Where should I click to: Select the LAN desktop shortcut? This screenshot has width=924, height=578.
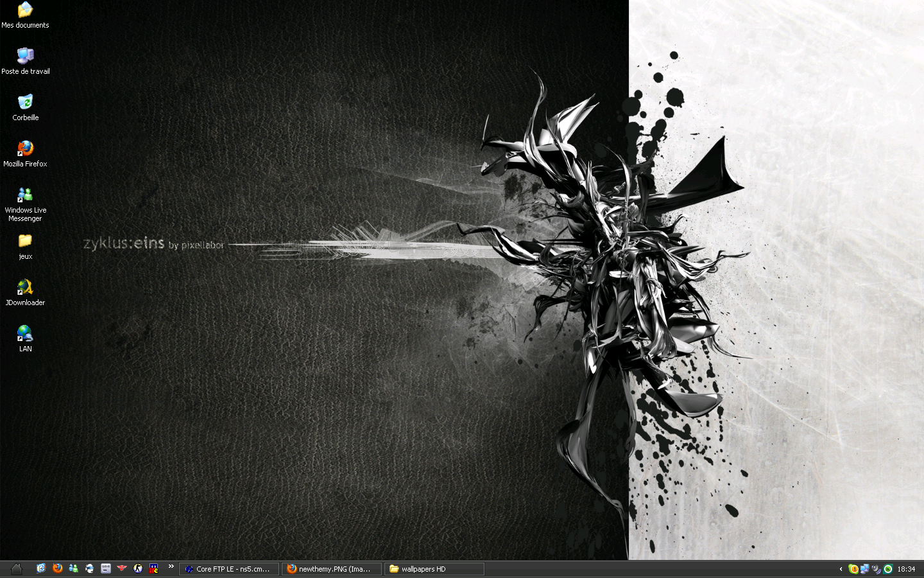25,339
